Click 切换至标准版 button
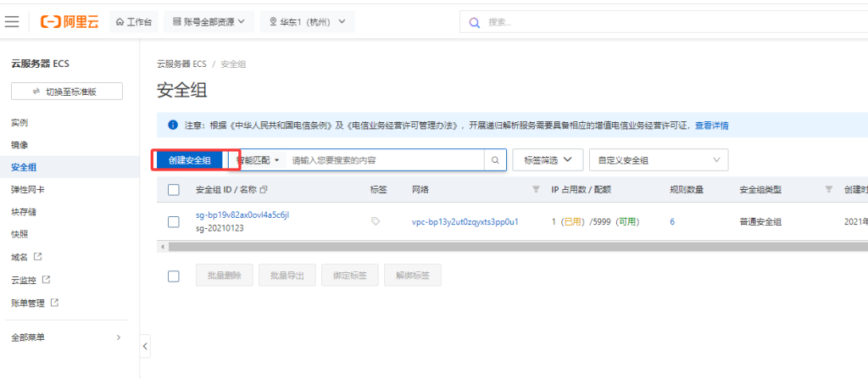The image size is (868, 379). (67, 92)
